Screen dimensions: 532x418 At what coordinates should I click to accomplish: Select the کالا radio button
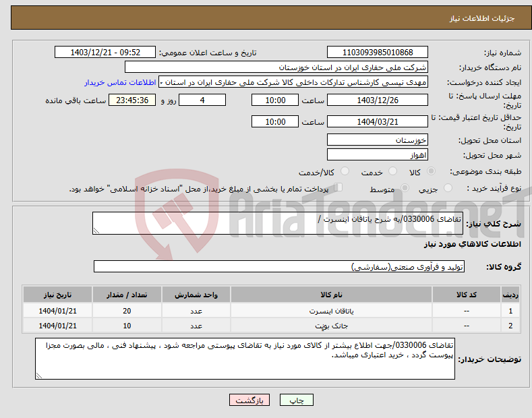pos(431,171)
